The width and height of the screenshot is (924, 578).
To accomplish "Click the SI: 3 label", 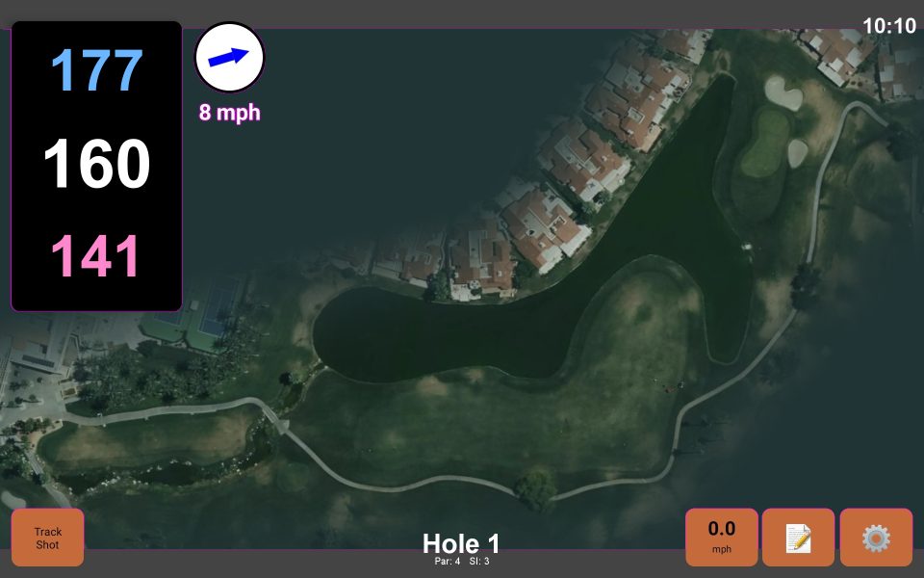I will (x=479, y=562).
